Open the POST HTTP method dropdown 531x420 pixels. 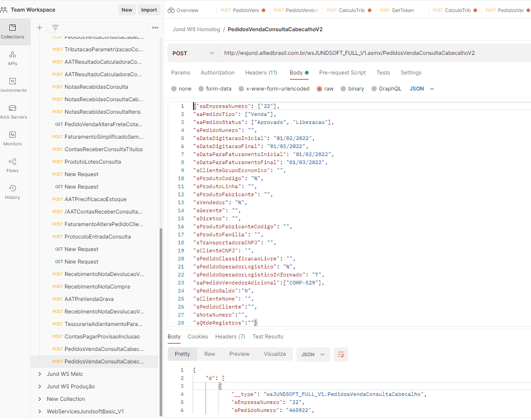(x=193, y=53)
